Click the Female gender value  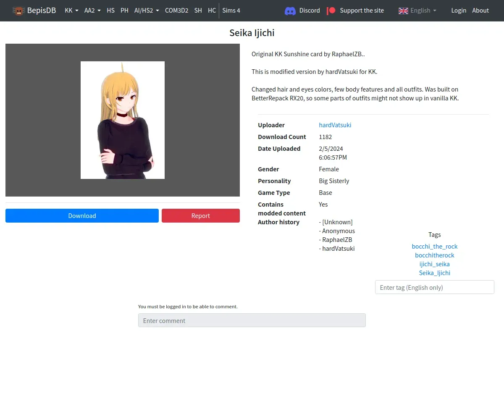(329, 169)
